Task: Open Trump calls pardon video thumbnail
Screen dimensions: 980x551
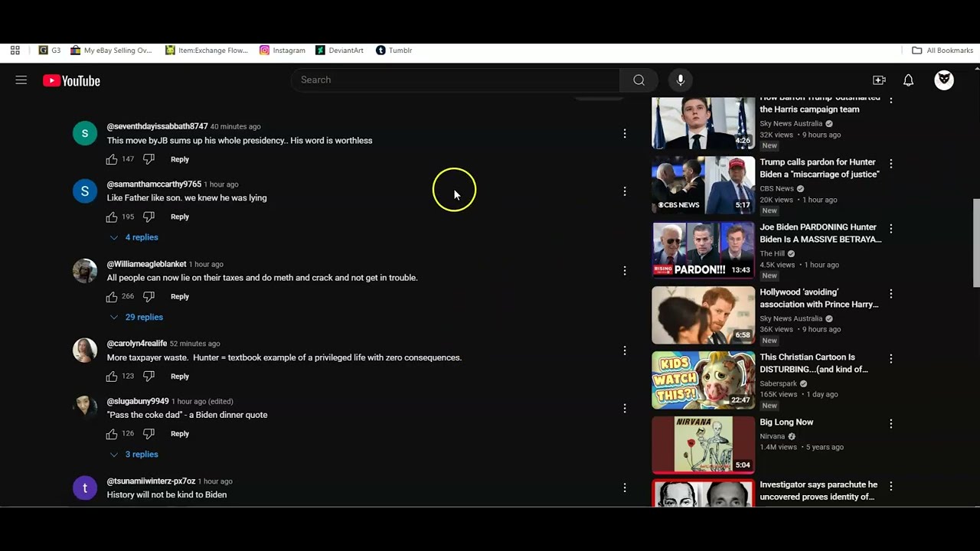Action: click(703, 185)
